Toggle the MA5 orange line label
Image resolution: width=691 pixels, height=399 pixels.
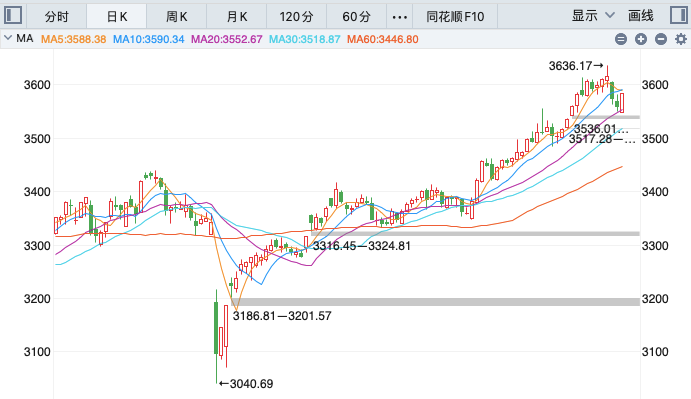74,39
